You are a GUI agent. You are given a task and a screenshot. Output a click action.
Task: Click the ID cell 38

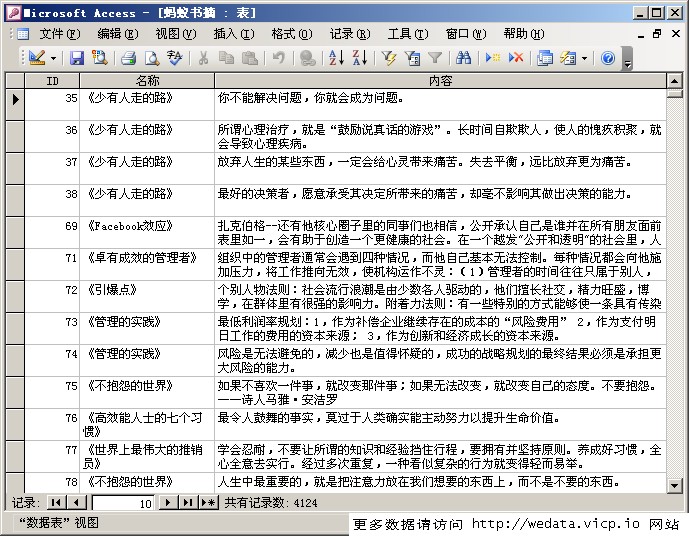click(52, 201)
